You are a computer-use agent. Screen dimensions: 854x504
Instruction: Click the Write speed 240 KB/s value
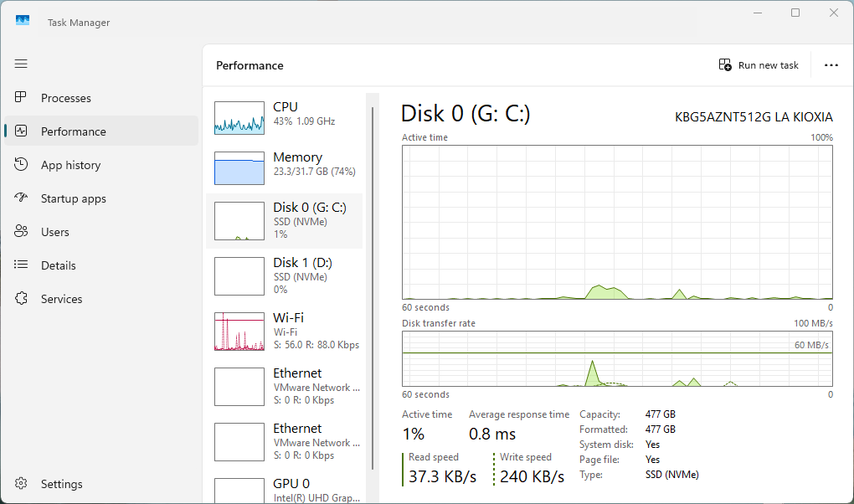point(532,476)
